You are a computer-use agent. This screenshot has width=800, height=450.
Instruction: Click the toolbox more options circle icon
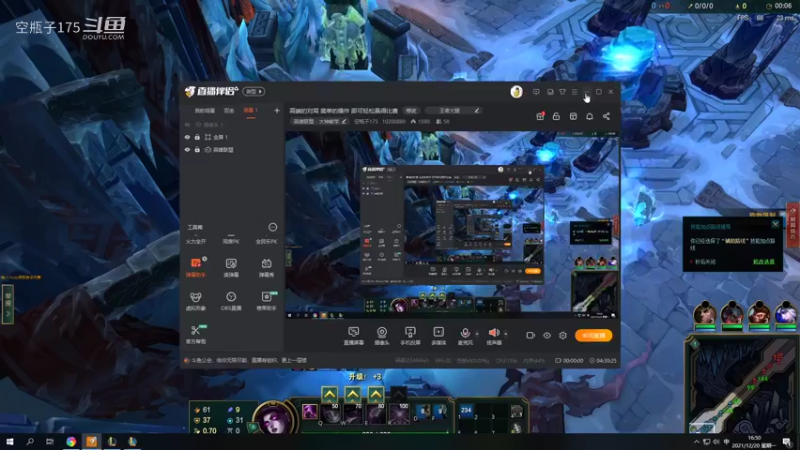pos(273,227)
